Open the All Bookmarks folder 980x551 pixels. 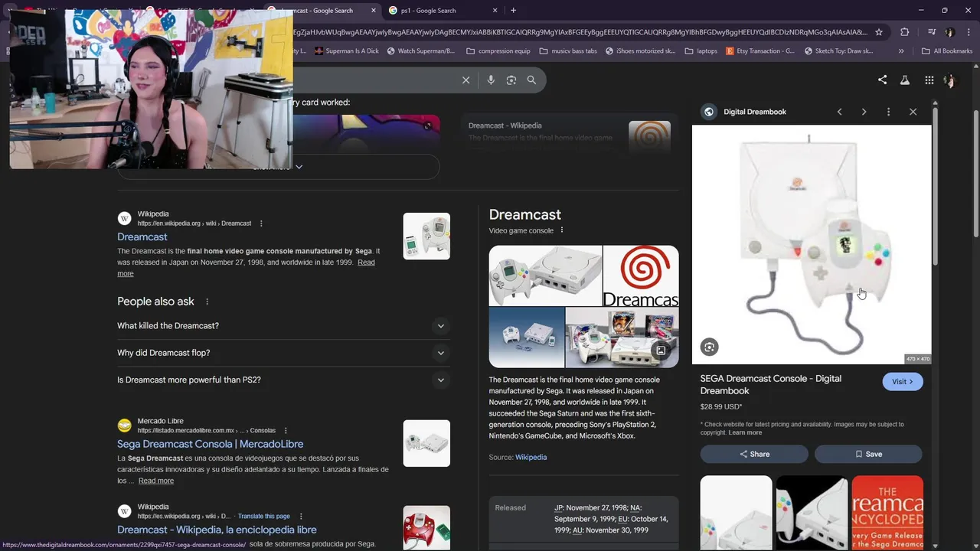tap(947, 51)
